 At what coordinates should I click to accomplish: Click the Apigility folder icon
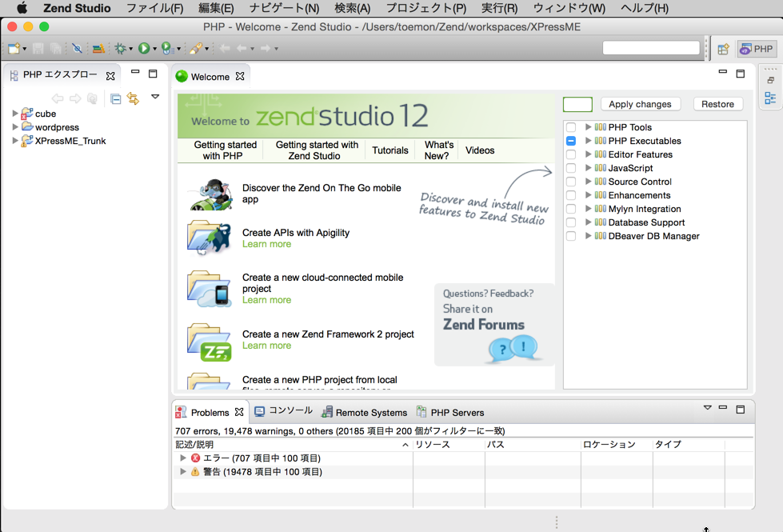coord(210,238)
